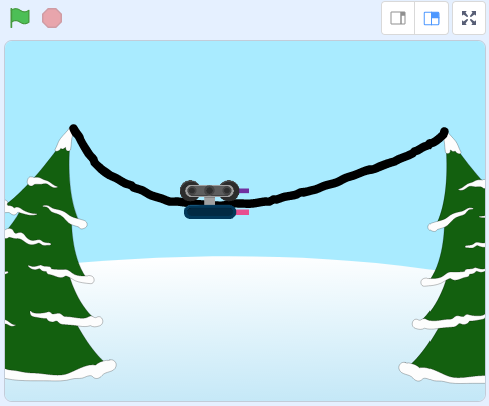Viewport: 489px width, 406px height.
Task: Select the dark blue cable car cabin
Action: [210, 212]
